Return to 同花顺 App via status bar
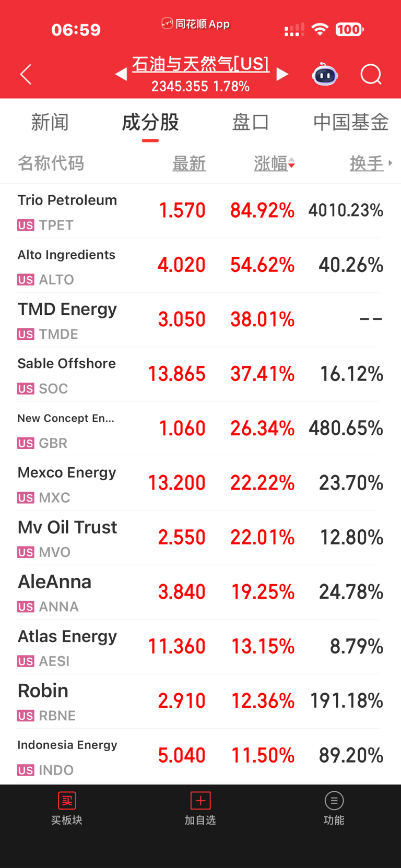401x868 pixels. coord(196,24)
